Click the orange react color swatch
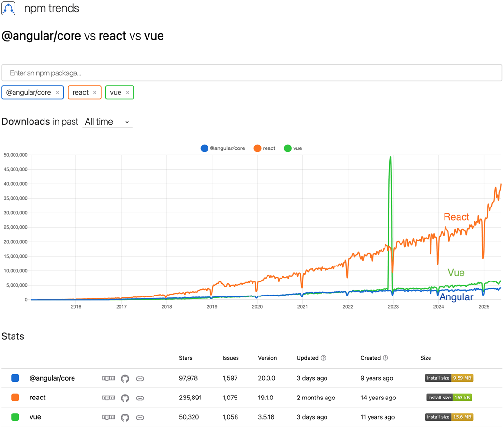Screen dimensions: 504x429 tap(15, 398)
